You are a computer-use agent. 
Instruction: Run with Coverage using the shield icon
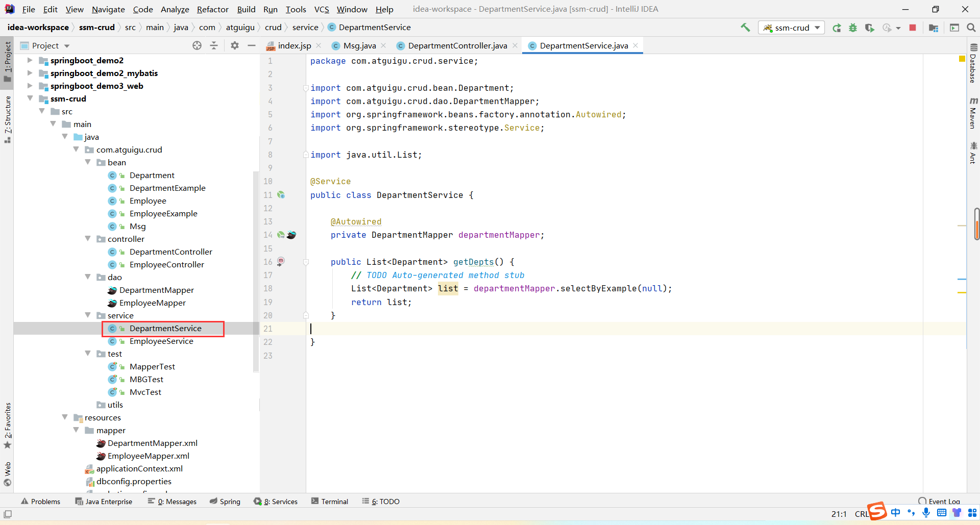tap(869, 28)
